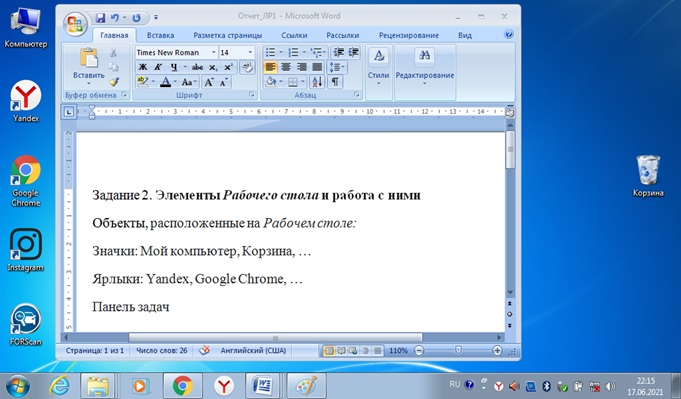Expand the font color dropdown arrow
The height and width of the screenshot is (399, 681).
pos(175,82)
